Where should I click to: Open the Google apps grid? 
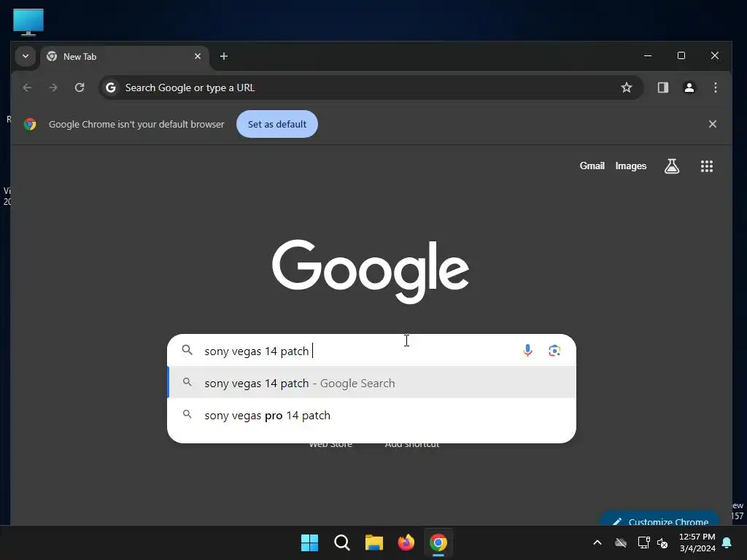click(706, 166)
